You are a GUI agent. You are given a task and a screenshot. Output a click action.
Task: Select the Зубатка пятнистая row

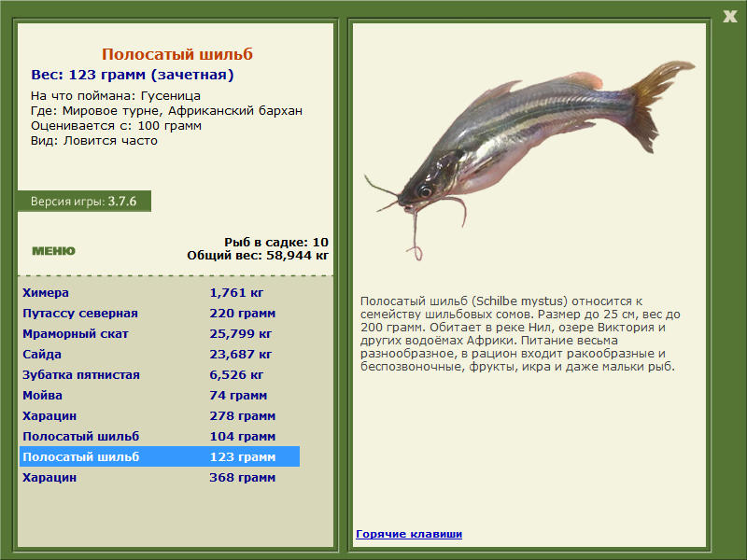pyautogui.click(x=160, y=375)
